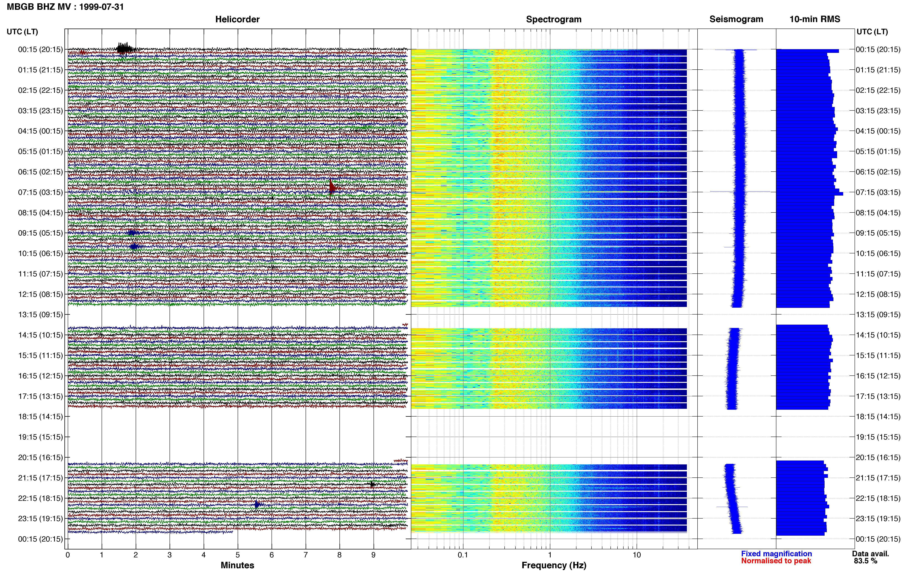Click the '1' tick on the frequency axis

tap(550, 555)
